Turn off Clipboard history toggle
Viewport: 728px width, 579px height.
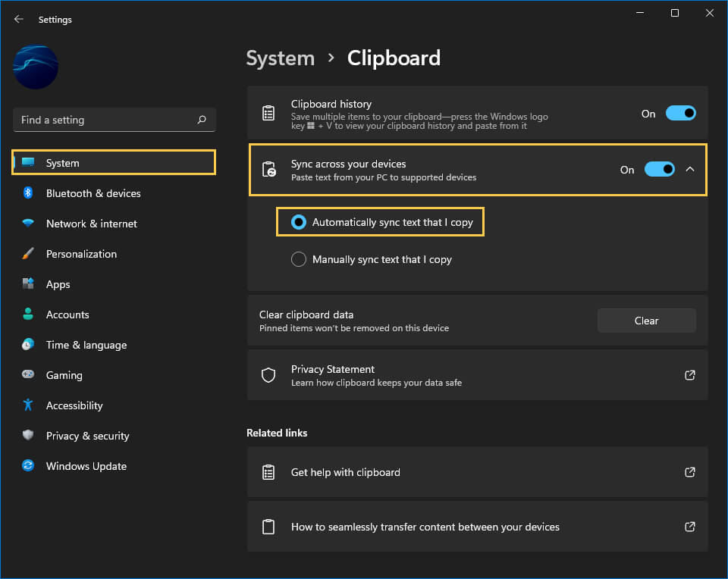coord(681,113)
